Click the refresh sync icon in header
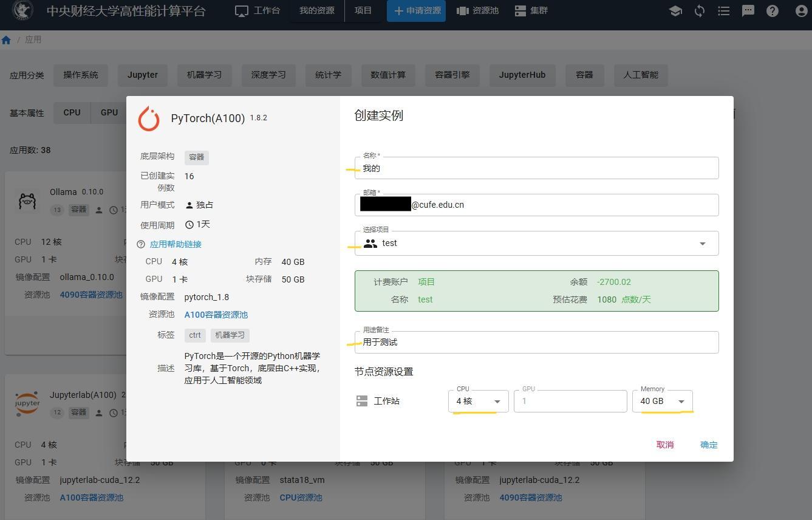This screenshot has width=812, height=520. [699, 11]
